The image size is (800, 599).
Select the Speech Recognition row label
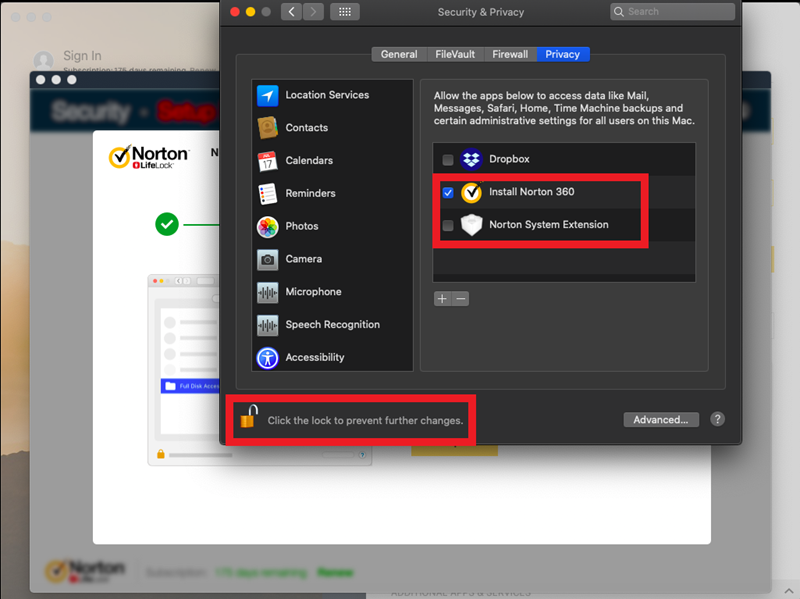(x=333, y=325)
